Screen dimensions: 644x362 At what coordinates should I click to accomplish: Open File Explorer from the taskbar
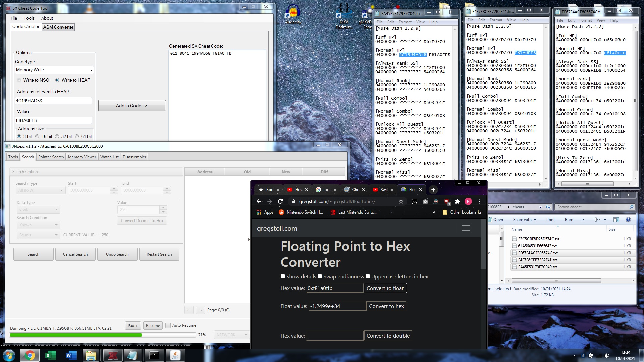pos(91,355)
